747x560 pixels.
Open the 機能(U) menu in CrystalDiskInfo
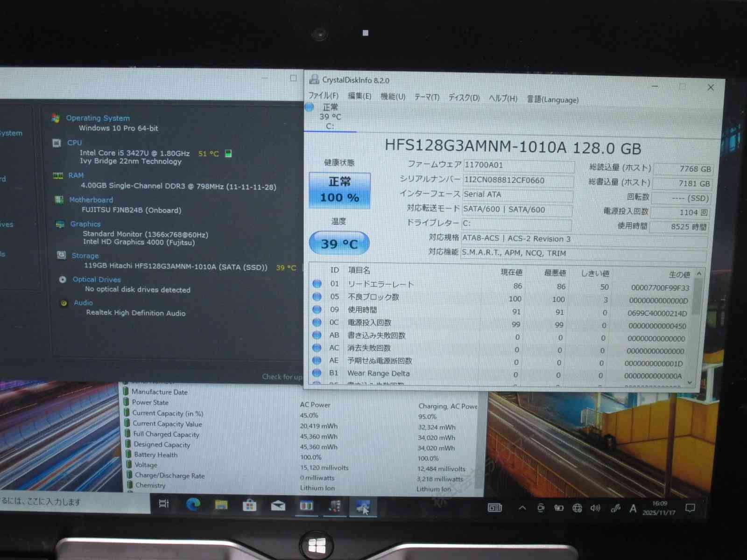coord(393,97)
